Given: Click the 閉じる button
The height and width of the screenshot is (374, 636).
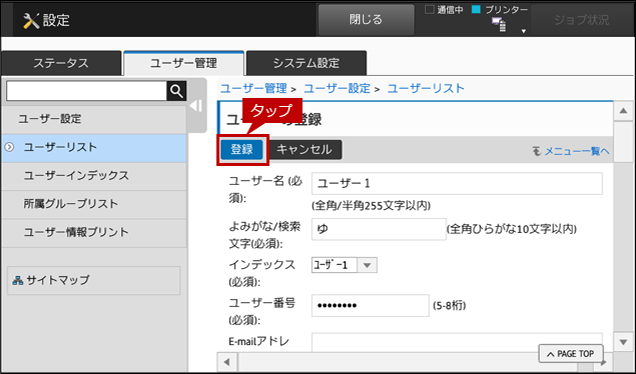Looking at the screenshot, I should (366, 19).
